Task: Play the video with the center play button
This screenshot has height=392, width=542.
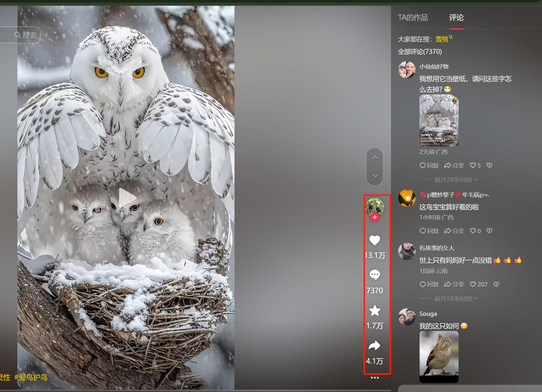Action: point(127,198)
